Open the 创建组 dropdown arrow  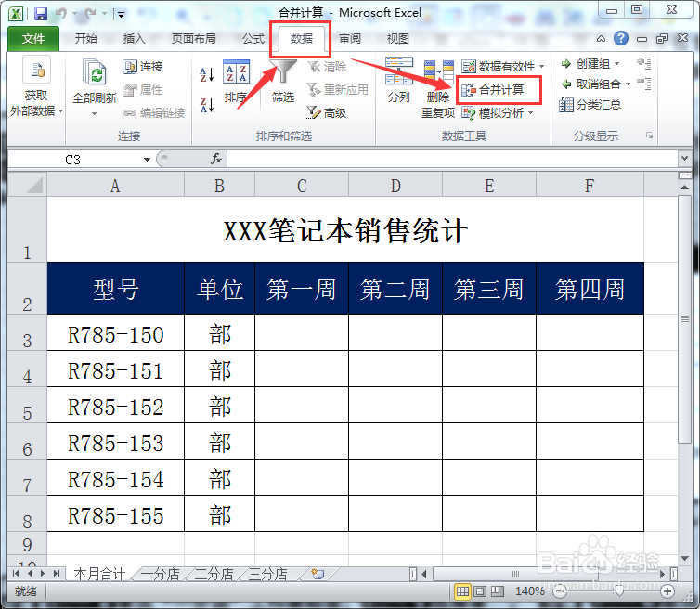(617, 64)
